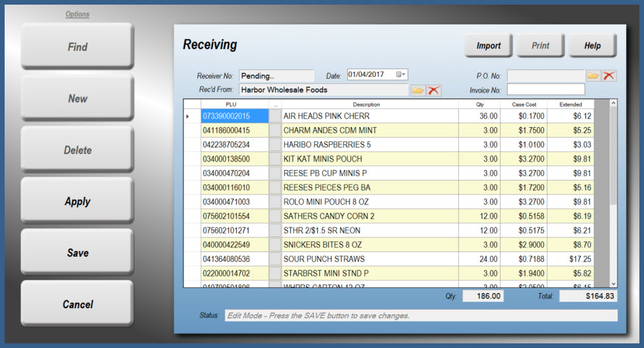Click Qty cell 24.00 for SOUR PUNCH STRAWS
This screenshot has width=644, height=348.
480,259
